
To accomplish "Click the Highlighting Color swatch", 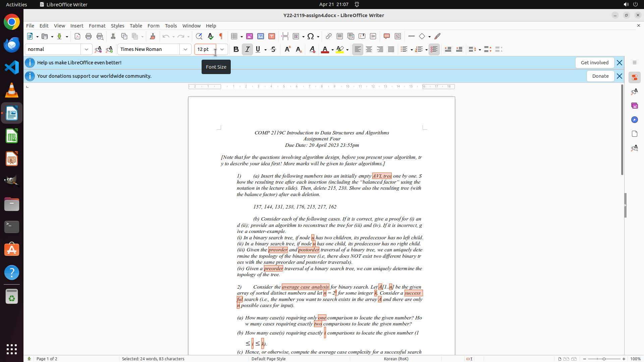I will (x=340, y=49).
